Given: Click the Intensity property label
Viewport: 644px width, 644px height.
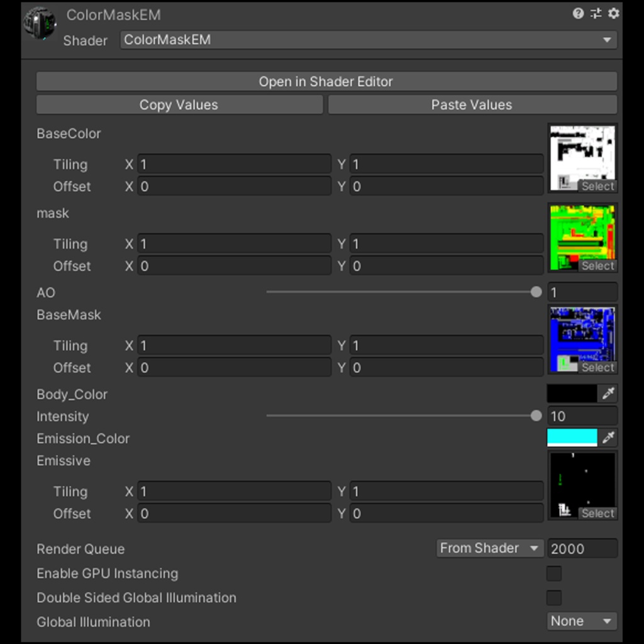Looking at the screenshot, I should [x=62, y=416].
